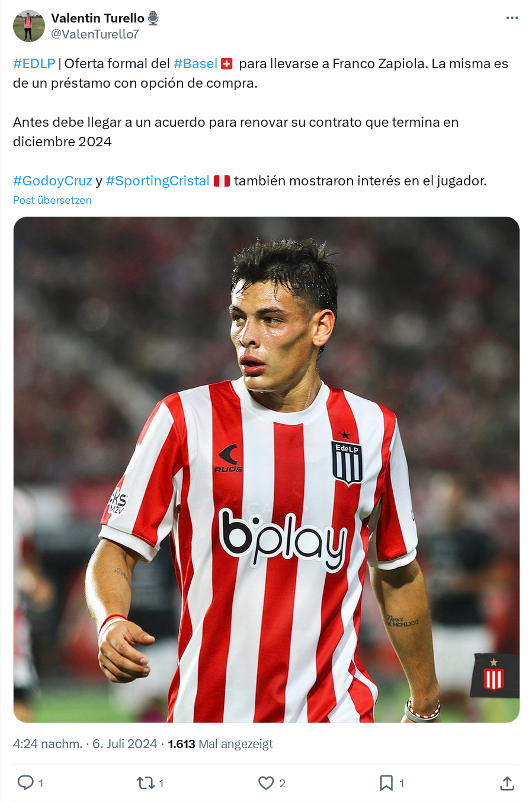Open the three-dot more options menu
Screen dimensions: 532x802
pyautogui.click(x=512, y=18)
